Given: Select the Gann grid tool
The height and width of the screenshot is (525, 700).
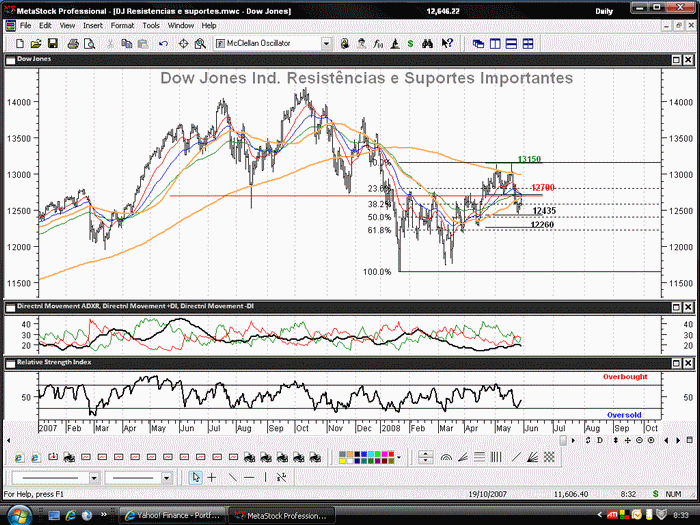Looking at the screenshot, I should (x=549, y=457).
